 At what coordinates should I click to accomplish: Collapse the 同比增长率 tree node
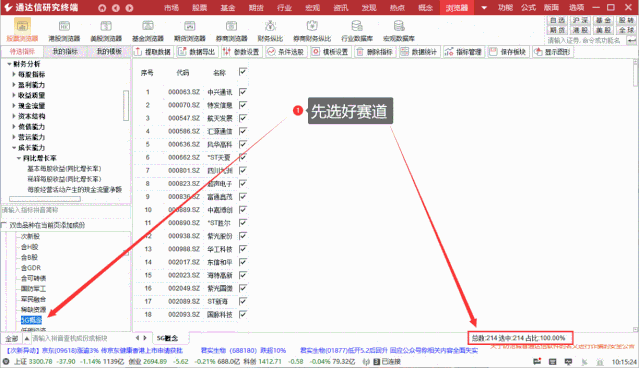[19, 158]
